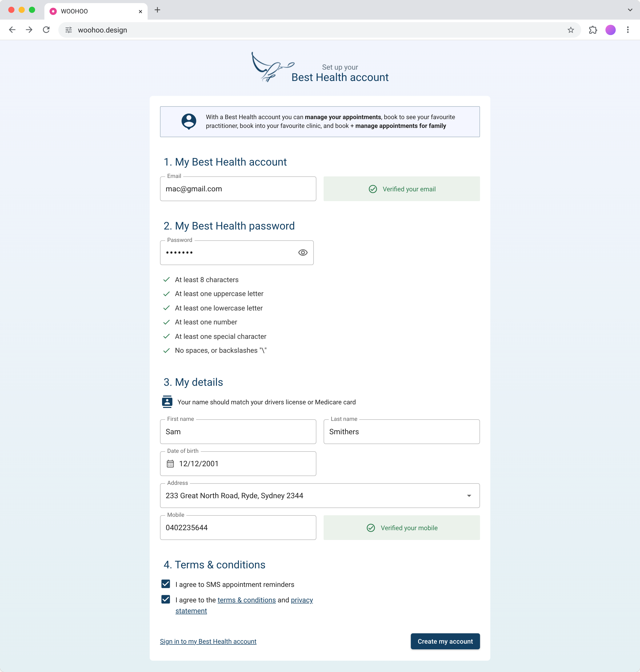Image resolution: width=640 pixels, height=672 pixels.
Task: Click the Email input field
Action: (238, 189)
